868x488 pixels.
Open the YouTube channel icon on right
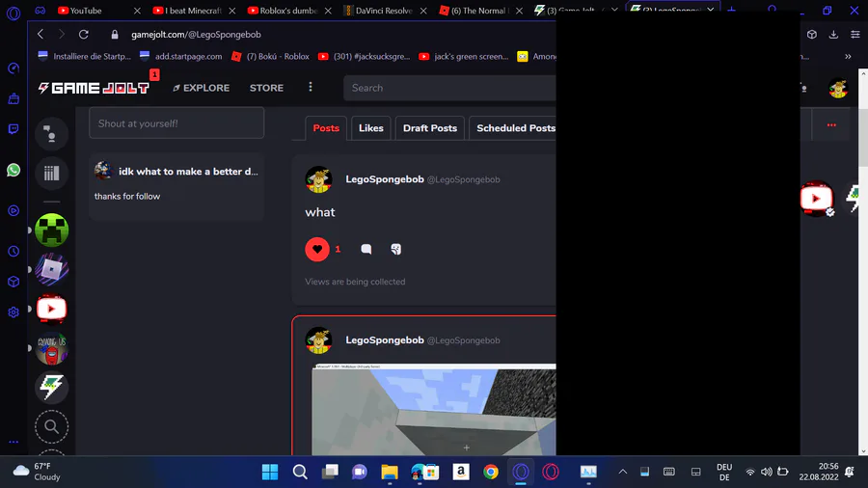(x=817, y=199)
